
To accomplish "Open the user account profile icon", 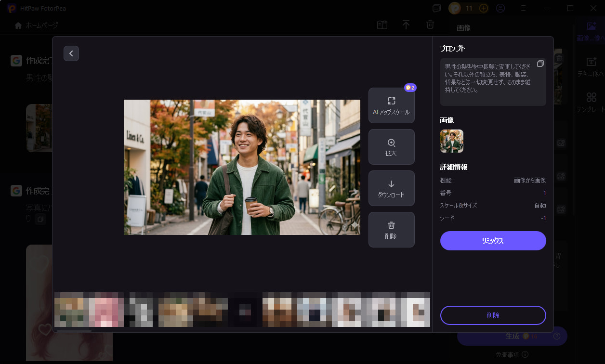I will click(x=500, y=8).
